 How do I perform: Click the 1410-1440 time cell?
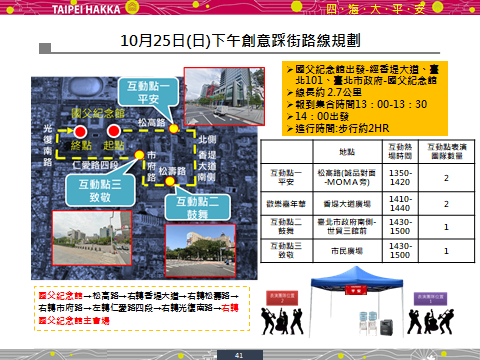click(400, 204)
